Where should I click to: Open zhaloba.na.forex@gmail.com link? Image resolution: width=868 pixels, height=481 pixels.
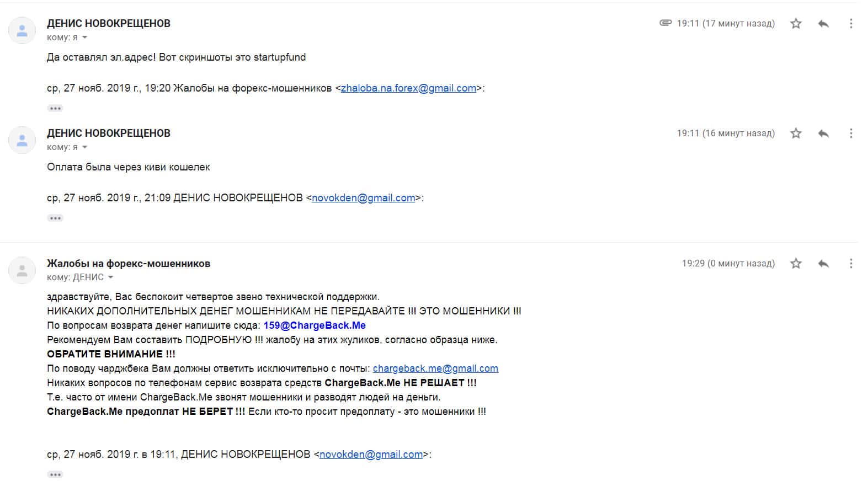point(408,88)
